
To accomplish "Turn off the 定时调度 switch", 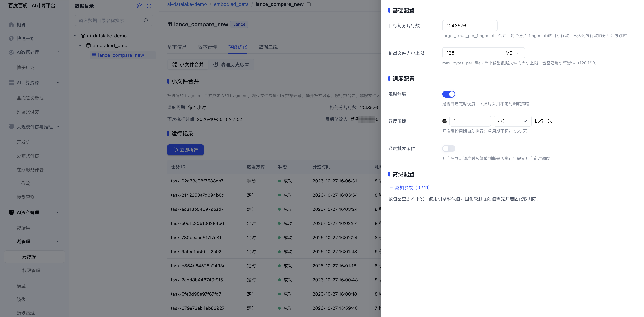I will click(448, 94).
